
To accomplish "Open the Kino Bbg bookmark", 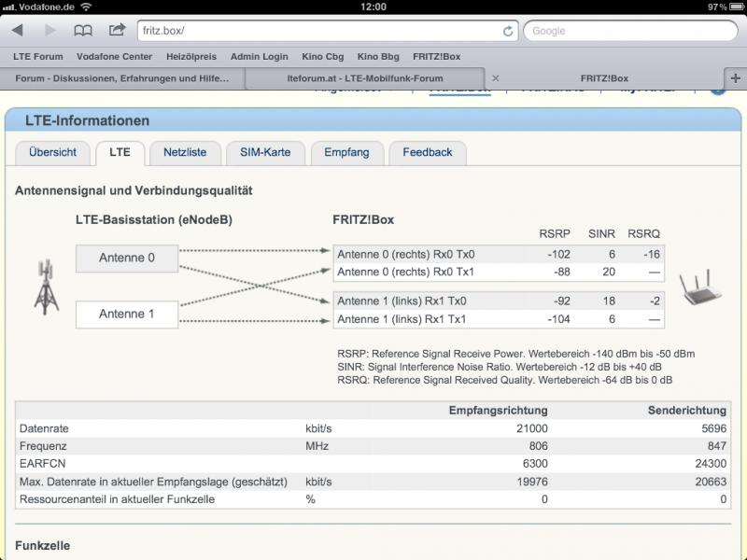I will click(x=378, y=57).
